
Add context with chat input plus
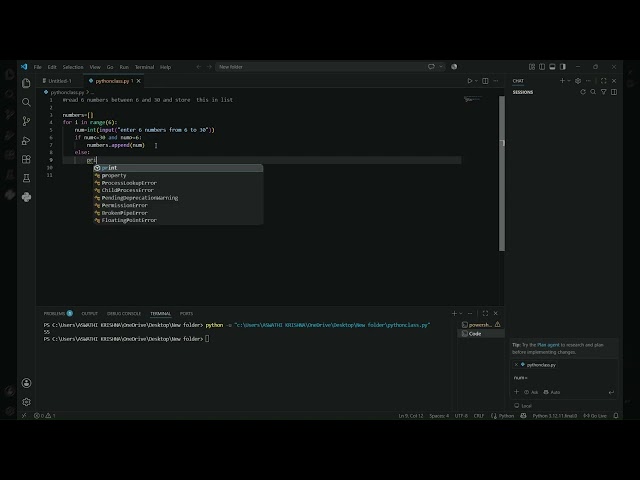516,392
